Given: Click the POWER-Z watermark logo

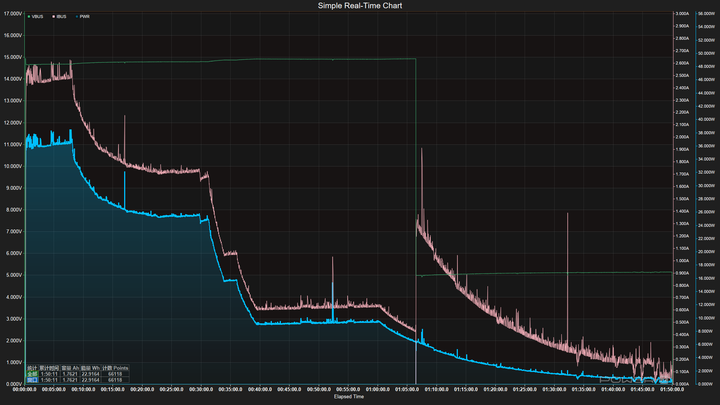Looking at the screenshot, I should (636, 380).
